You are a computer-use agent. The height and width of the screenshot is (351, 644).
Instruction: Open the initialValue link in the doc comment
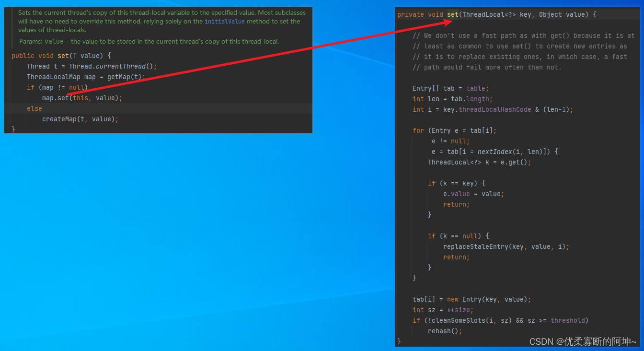225,22
